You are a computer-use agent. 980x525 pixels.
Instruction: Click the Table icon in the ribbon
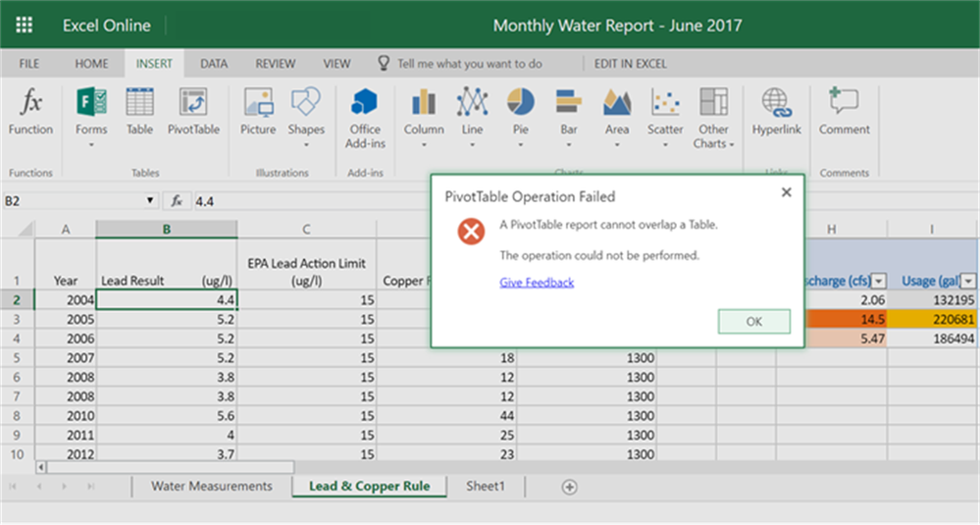(x=139, y=112)
